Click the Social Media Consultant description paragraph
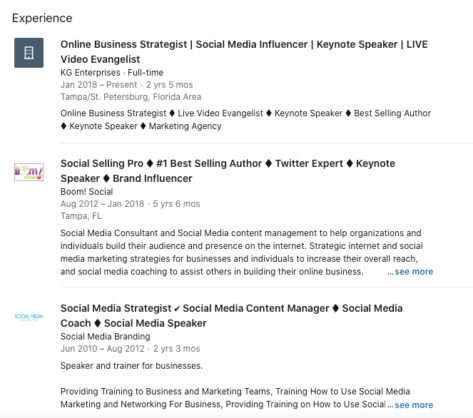The height and width of the screenshot is (418, 473). [x=242, y=252]
